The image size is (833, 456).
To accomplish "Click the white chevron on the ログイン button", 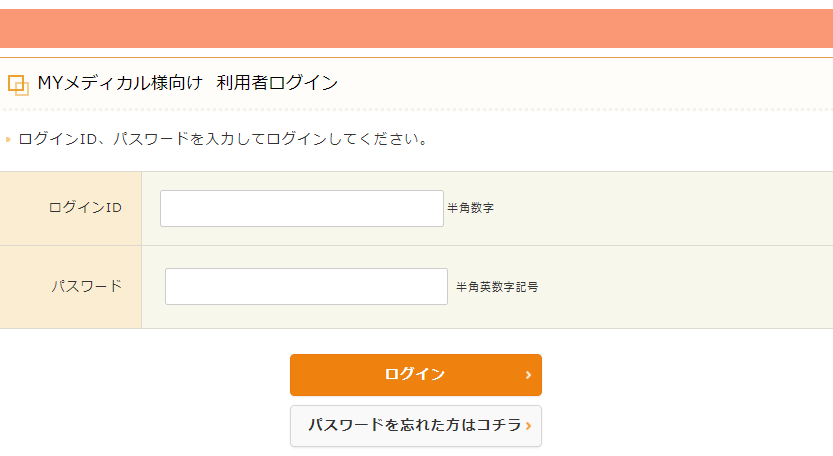I will pyautogui.click(x=528, y=375).
